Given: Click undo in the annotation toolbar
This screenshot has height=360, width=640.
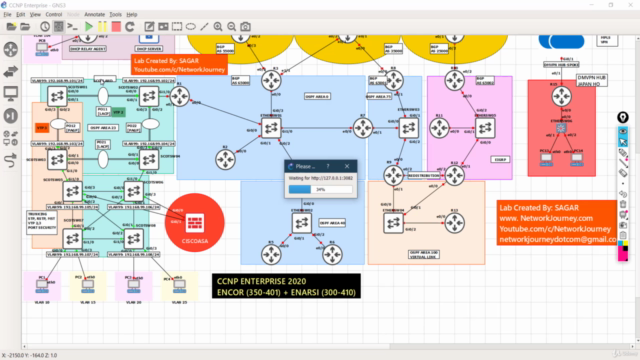Looking at the screenshot, I should (x=622, y=194).
